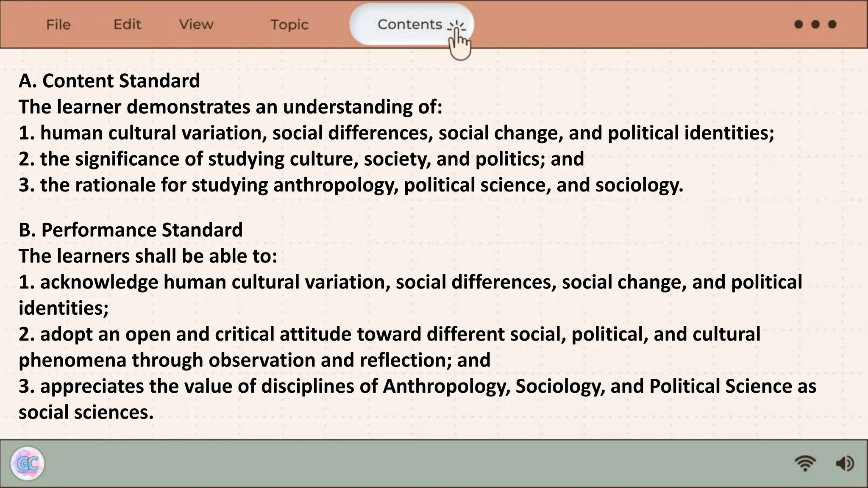This screenshot has width=868, height=488.
Task: Select the line '1. acknowledge human cultural variation'
Action: click(410, 282)
